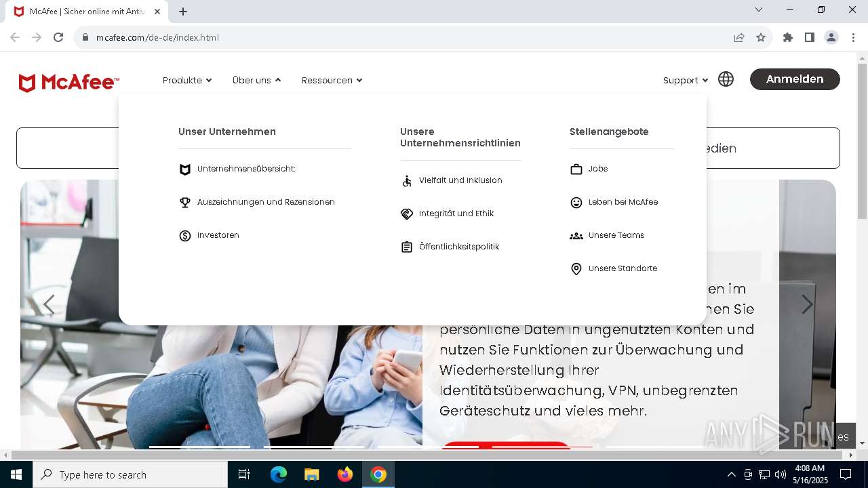Image resolution: width=868 pixels, height=488 pixels.
Task: Open Integrität und Ethik
Action: (456, 213)
